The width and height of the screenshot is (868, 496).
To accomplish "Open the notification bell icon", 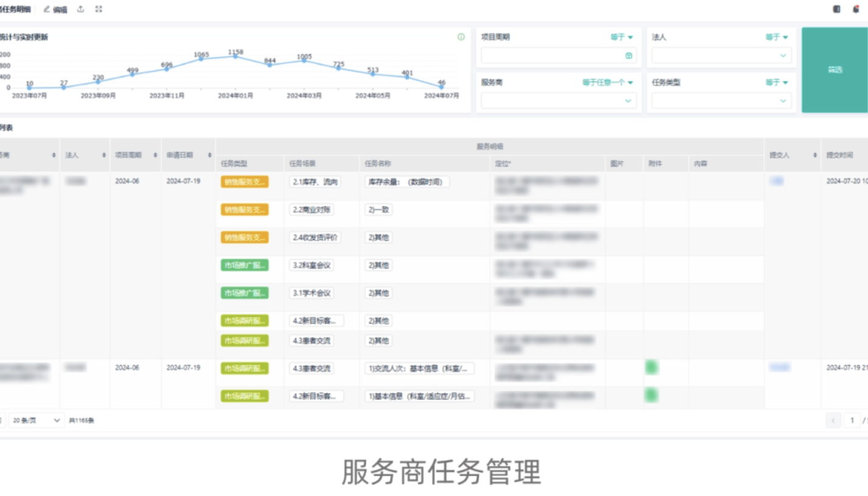I will coord(856,9).
